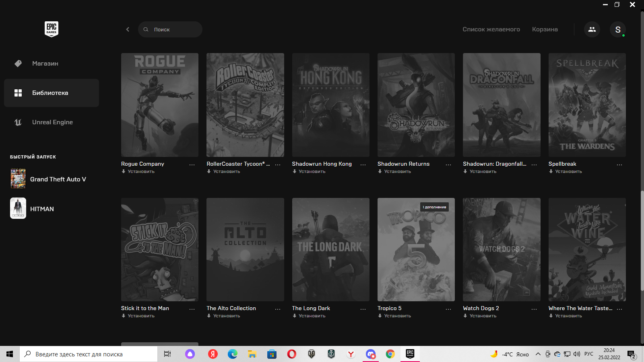644x362 pixels.
Task: Open Shadowrun Dragonfall cover art
Action: (x=502, y=105)
